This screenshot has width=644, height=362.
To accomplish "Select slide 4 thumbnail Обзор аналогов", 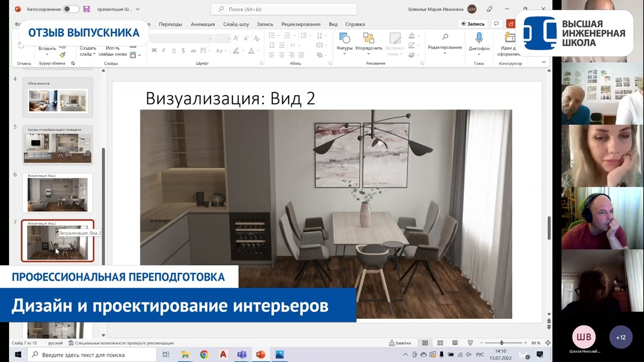I will coord(57,98).
